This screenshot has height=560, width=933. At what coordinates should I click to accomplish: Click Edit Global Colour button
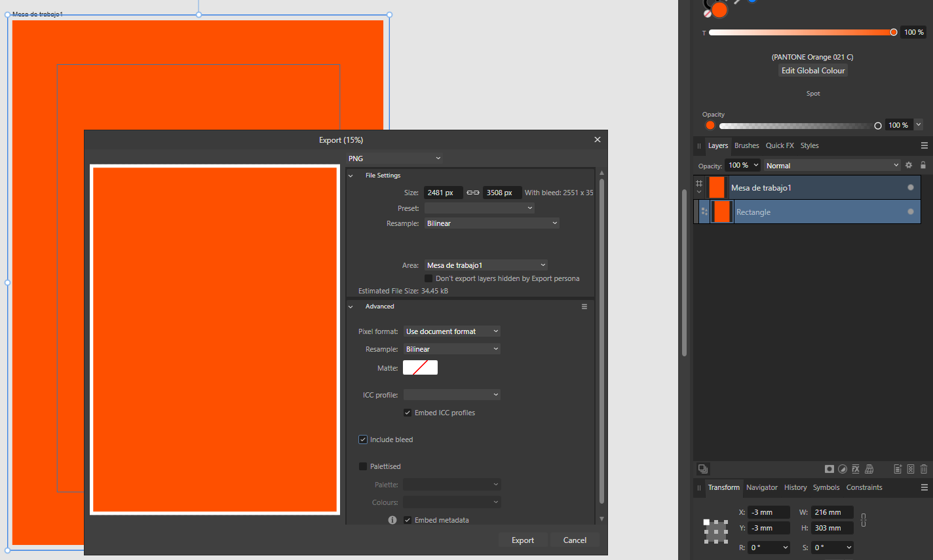pos(813,71)
